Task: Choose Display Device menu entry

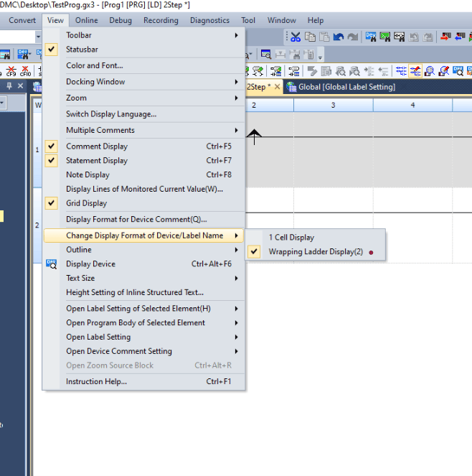Action: point(143,264)
